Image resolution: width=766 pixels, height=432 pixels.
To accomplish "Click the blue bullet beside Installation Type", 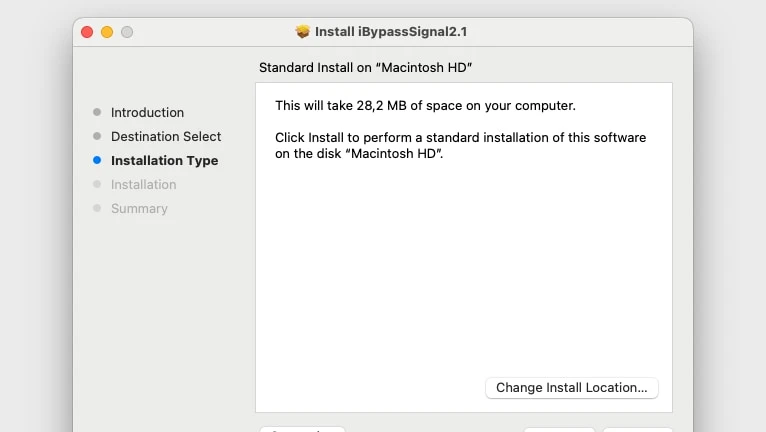I will coord(97,160).
